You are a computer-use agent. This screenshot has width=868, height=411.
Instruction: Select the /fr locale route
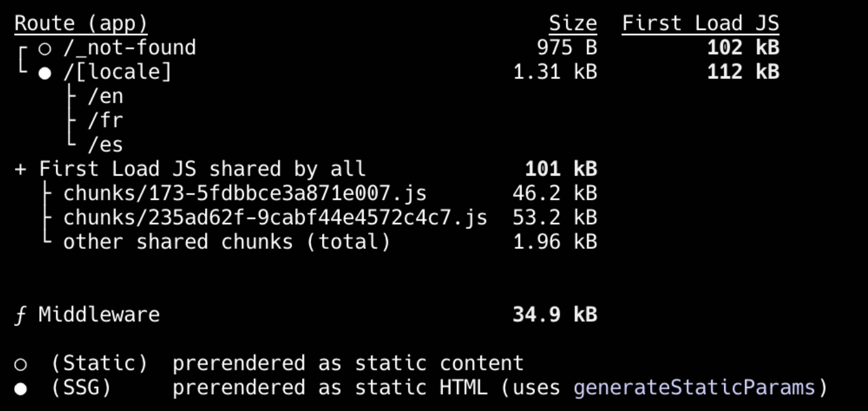[106, 121]
